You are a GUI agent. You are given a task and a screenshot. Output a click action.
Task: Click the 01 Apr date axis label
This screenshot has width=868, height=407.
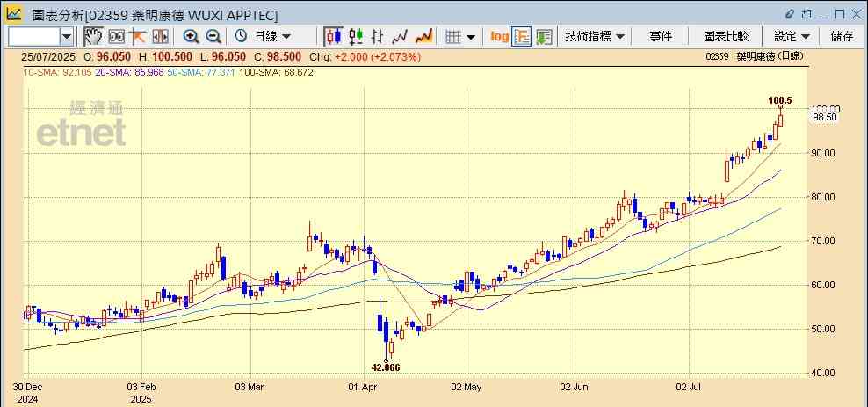364,387
